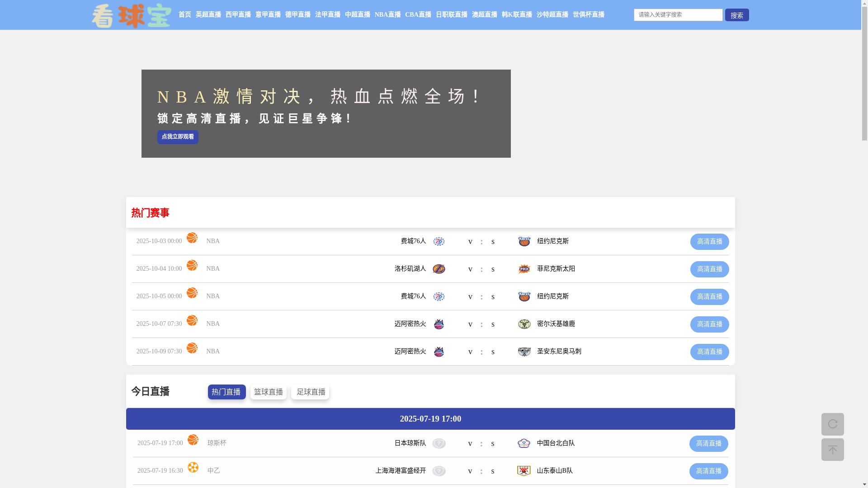This screenshot has height=488, width=868.
Task: Click 高清直播 for 日本琼斯队 match
Action: click(x=709, y=444)
